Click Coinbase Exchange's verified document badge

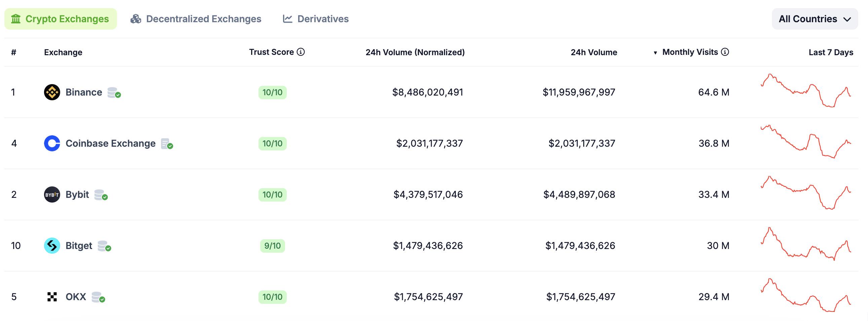click(x=167, y=144)
